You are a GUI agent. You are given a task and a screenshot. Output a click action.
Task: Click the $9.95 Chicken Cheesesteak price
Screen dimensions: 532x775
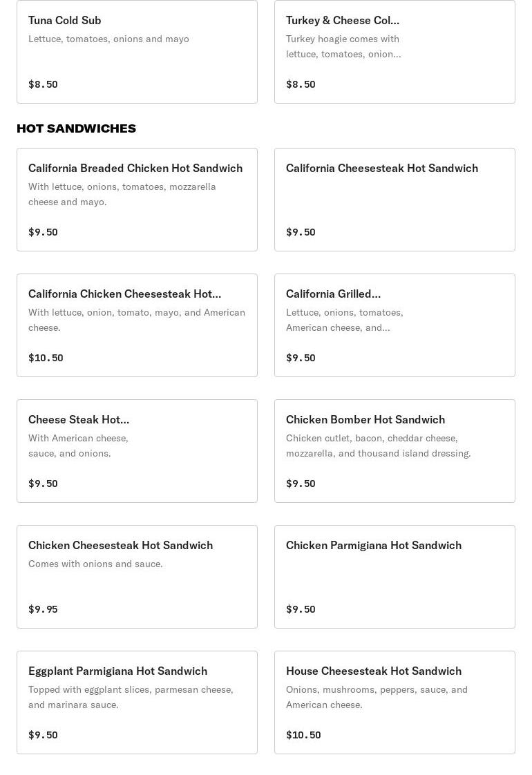pyautogui.click(x=43, y=609)
